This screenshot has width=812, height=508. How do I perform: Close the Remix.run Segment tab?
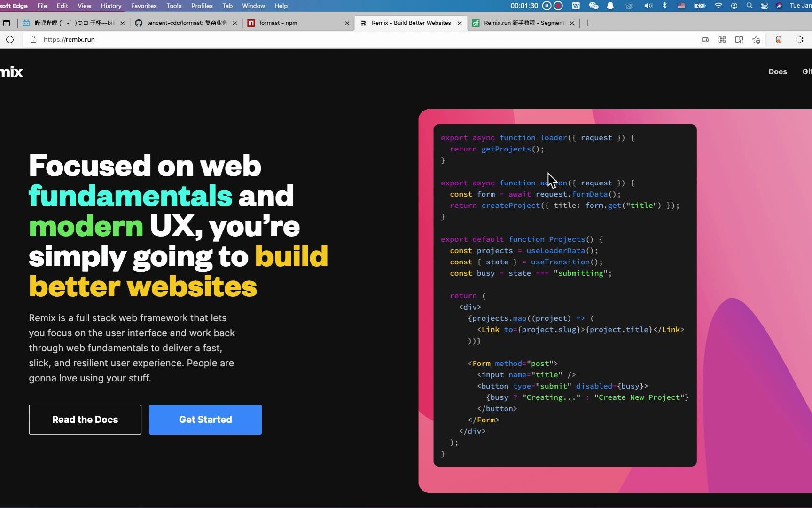point(572,23)
